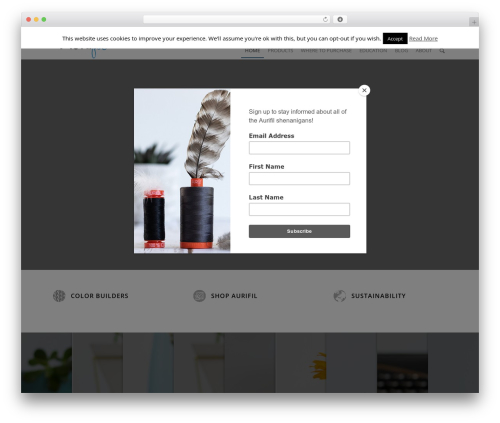The image size is (500, 423).
Task: Open a new browser tab with plus button
Action: point(474,22)
